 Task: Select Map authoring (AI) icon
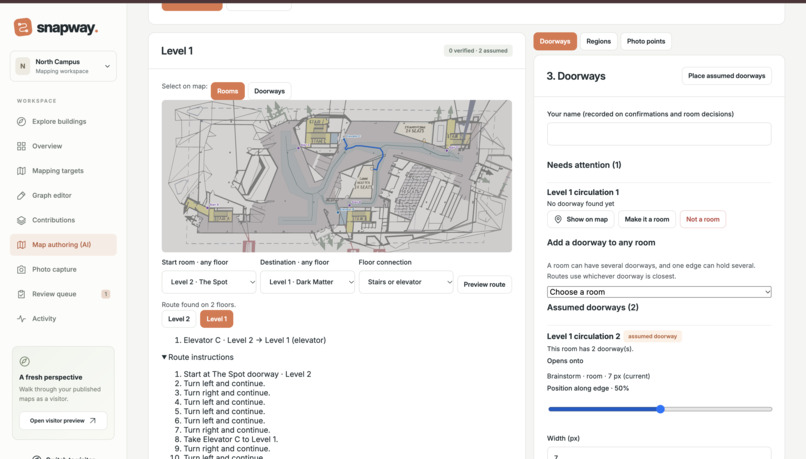click(x=21, y=245)
